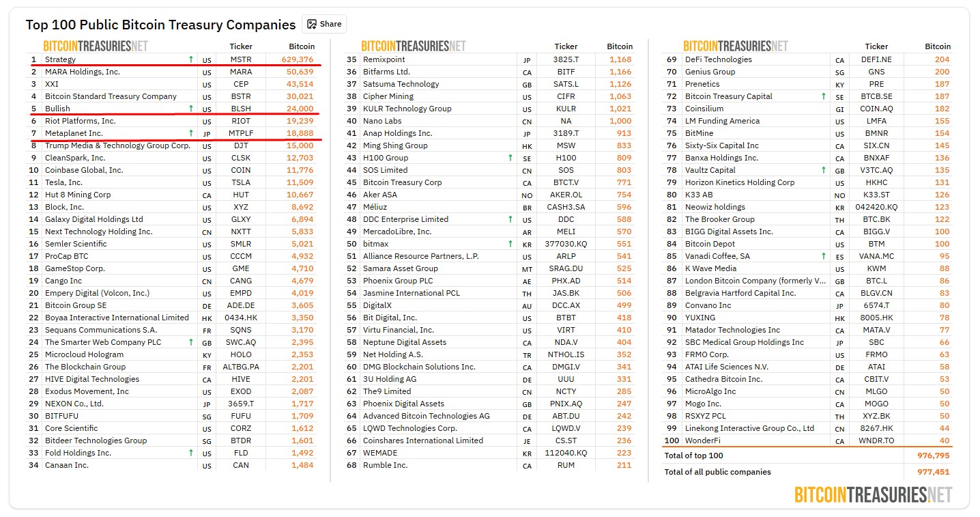Click the SATS.L ticker cell
Screen dimensions: 980x517
click(566, 84)
